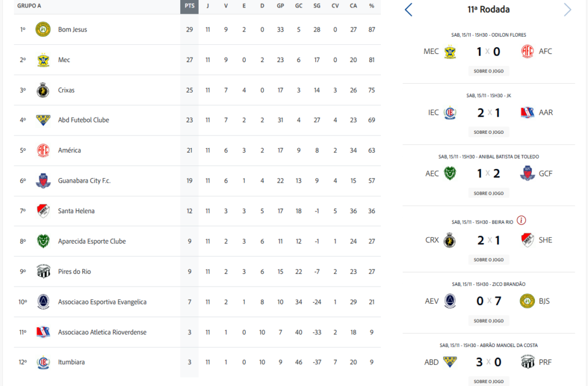The height and width of the screenshot is (386, 588).
Task: Click the Abd Futebol Clube crest
Action: pyautogui.click(x=43, y=120)
